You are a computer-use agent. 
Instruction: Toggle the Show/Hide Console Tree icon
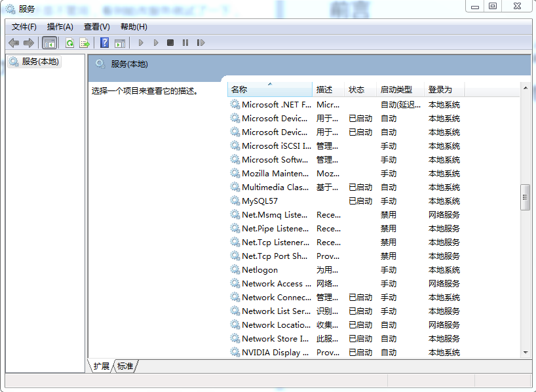click(x=49, y=42)
